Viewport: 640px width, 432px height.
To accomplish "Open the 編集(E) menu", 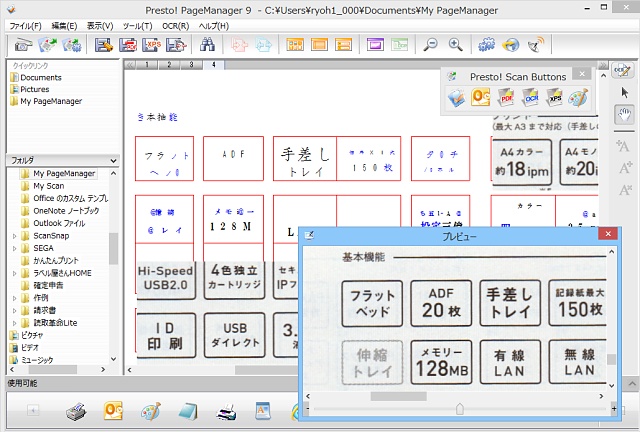I will coord(64,26).
